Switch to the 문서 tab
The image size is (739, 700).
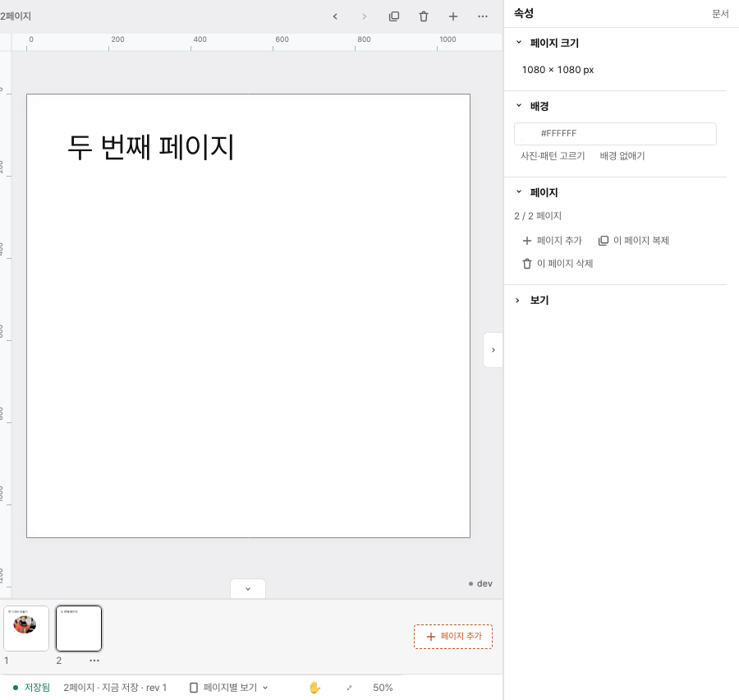point(720,14)
